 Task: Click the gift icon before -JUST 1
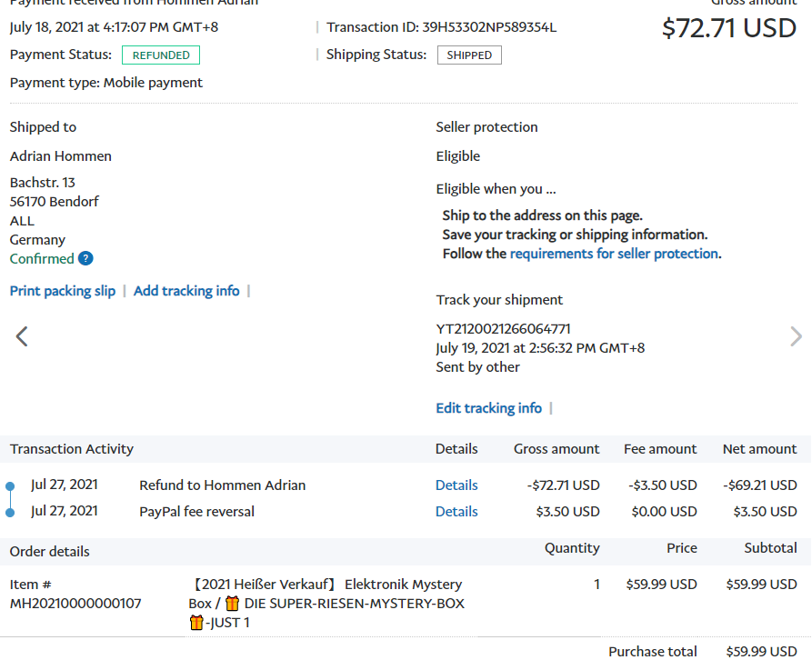(196, 623)
